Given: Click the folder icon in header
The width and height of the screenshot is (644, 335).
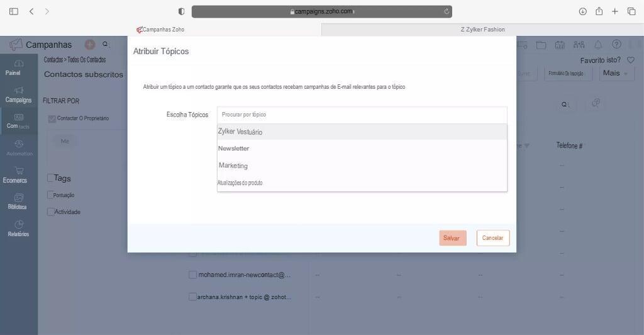Looking at the screenshot, I should click(541, 45).
